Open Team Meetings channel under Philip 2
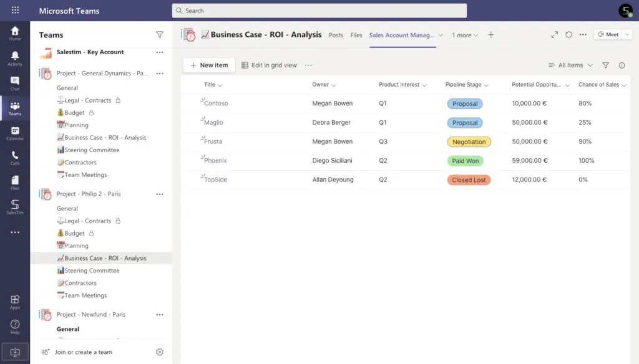Image resolution: width=639 pixels, height=364 pixels. coord(85,295)
